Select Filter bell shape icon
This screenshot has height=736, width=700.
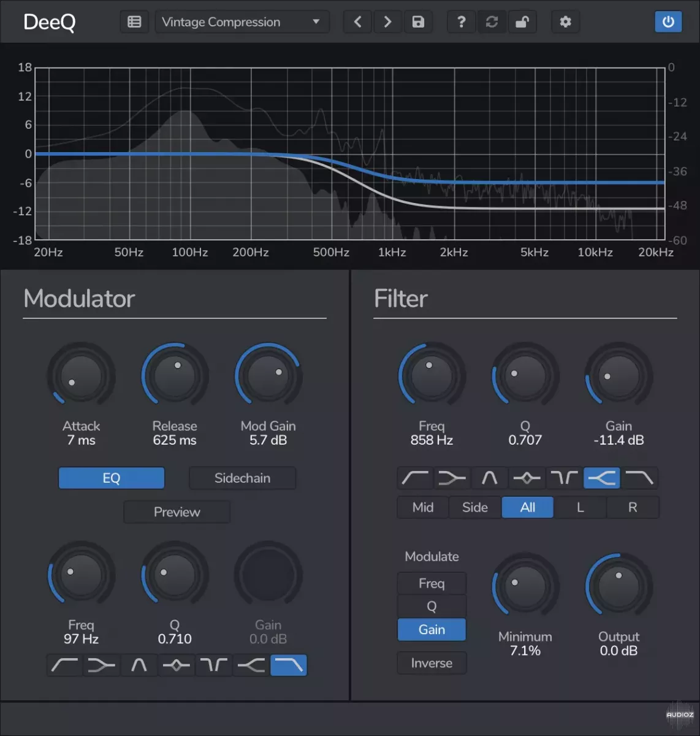tap(527, 478)
